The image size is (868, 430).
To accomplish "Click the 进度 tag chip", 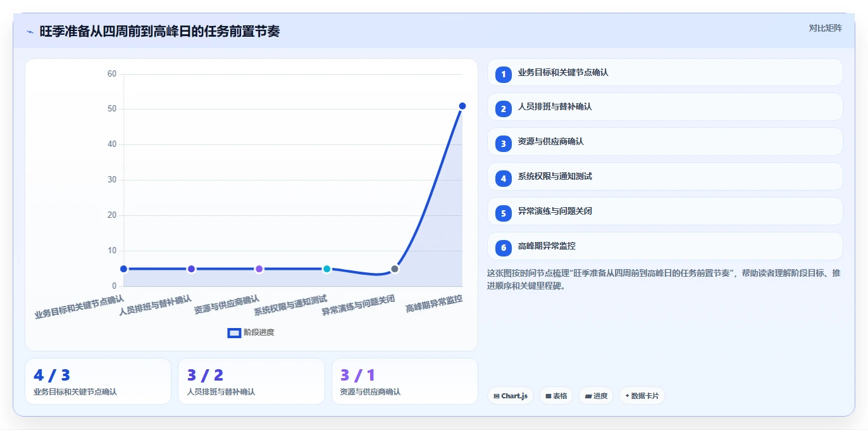I will coord(596,396).
